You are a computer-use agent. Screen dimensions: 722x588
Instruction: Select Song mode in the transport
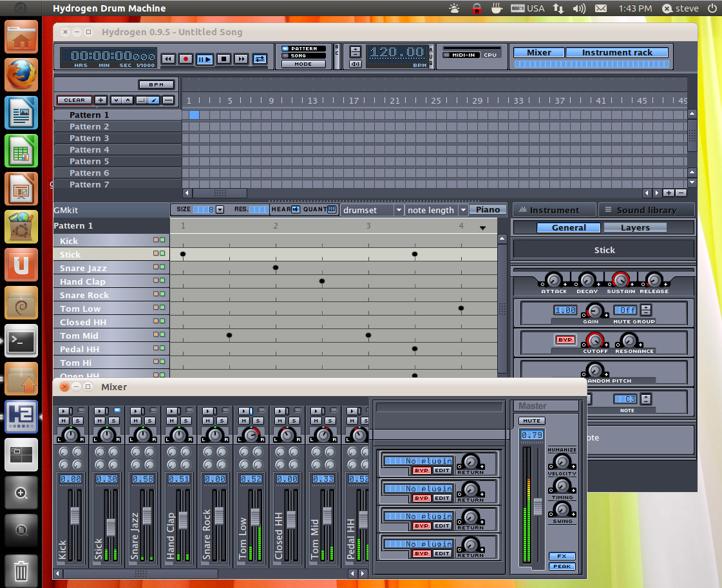(303, 56)
